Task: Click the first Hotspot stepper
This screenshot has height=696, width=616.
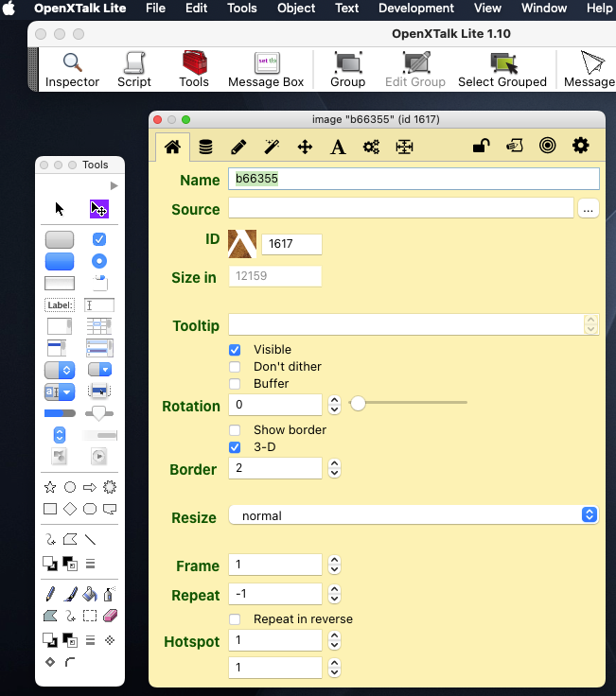Action: [x=334, y=640]
